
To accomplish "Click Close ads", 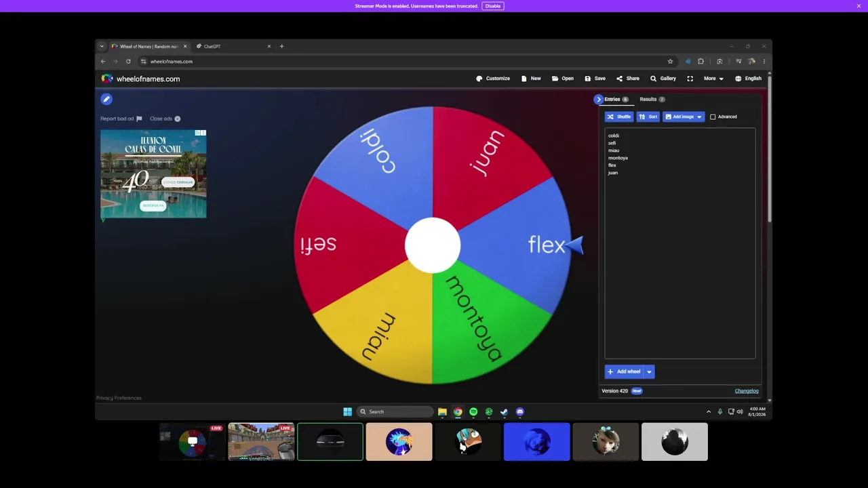I will [165, 119].
